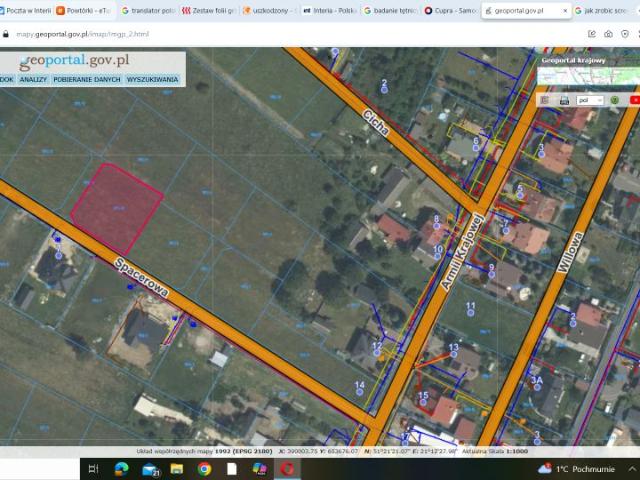Image resolution: width=640 pixels, height=480 pixels.
Task: Switch to the Interia - Polska tab
Action: coord(330,11)
